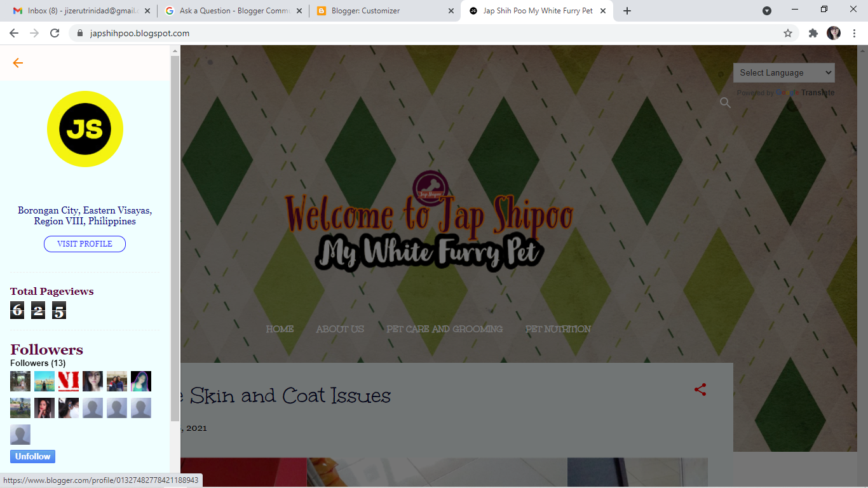Click the blog search magnifier icon
Viewport: 868px width, 488px height.
pos(725,103)
